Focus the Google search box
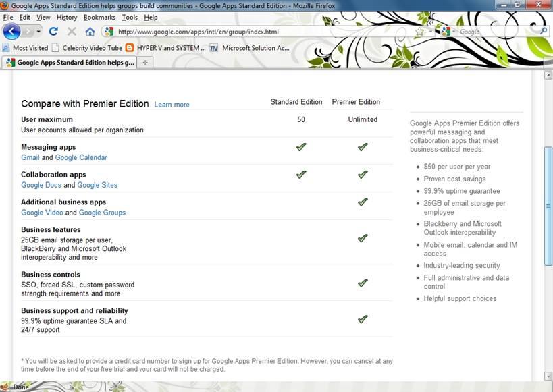The width and height of the screenshot is (553, 392). click(x=497, y=32)
